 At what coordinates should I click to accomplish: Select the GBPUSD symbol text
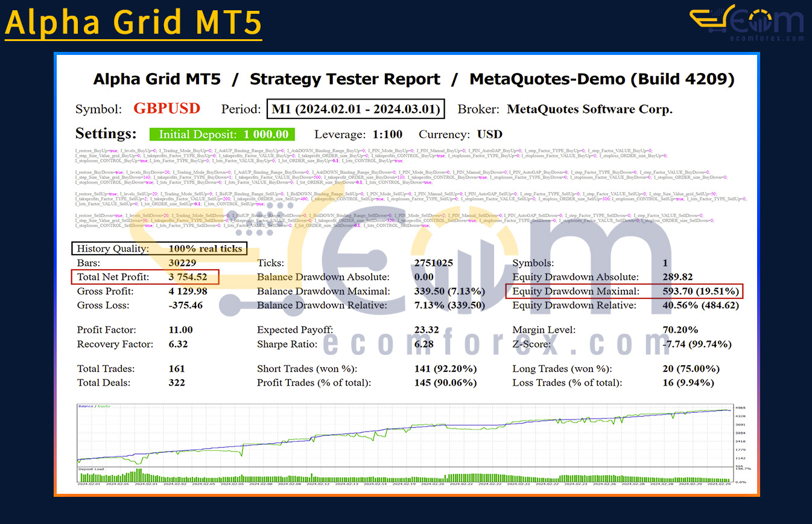pyautogui.click(x=167, y=109)
